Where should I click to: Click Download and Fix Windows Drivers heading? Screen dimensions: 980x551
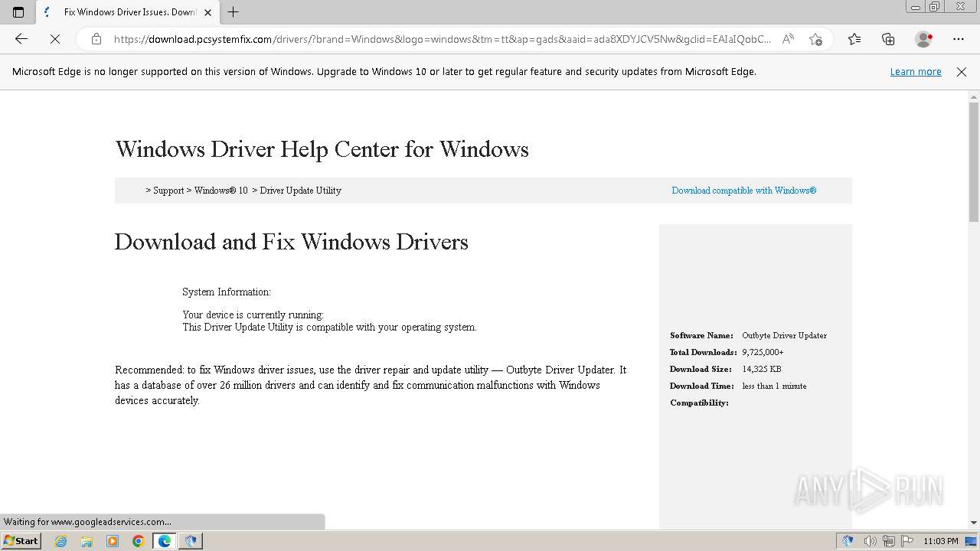tap(291, 242)
